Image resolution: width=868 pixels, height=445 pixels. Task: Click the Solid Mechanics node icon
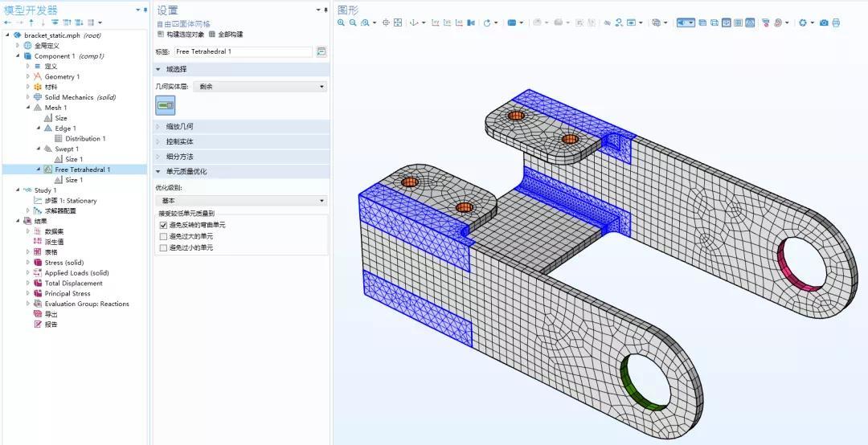pyautogui.click(x=38, y=97)
